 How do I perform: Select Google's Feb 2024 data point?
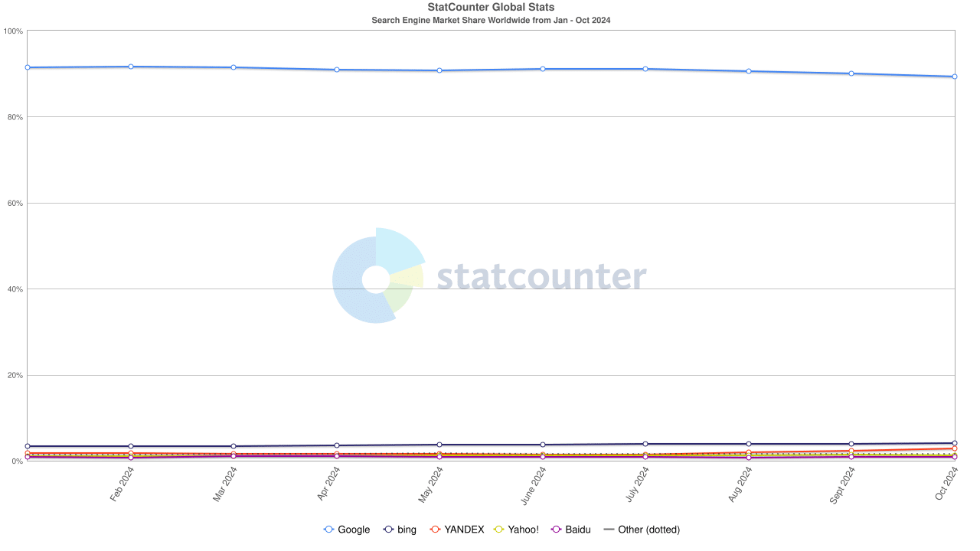coord(131,67)
